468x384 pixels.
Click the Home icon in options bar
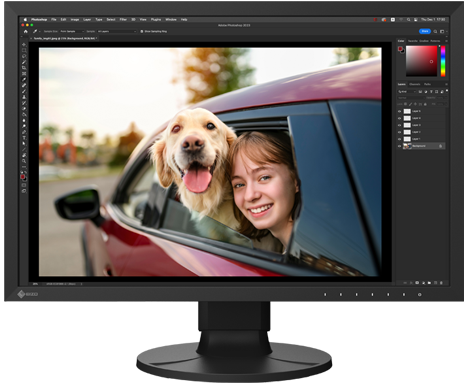coord(26,31)
